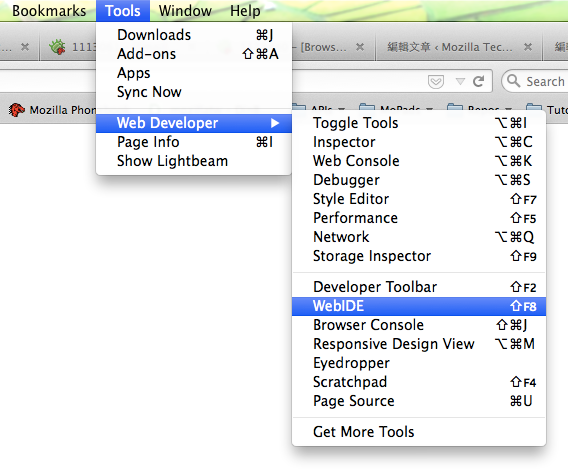The height and width of the screenshot is (472, 568).
Task: Open the Tools menu in menu bar
Action: (x=123, y=11)
